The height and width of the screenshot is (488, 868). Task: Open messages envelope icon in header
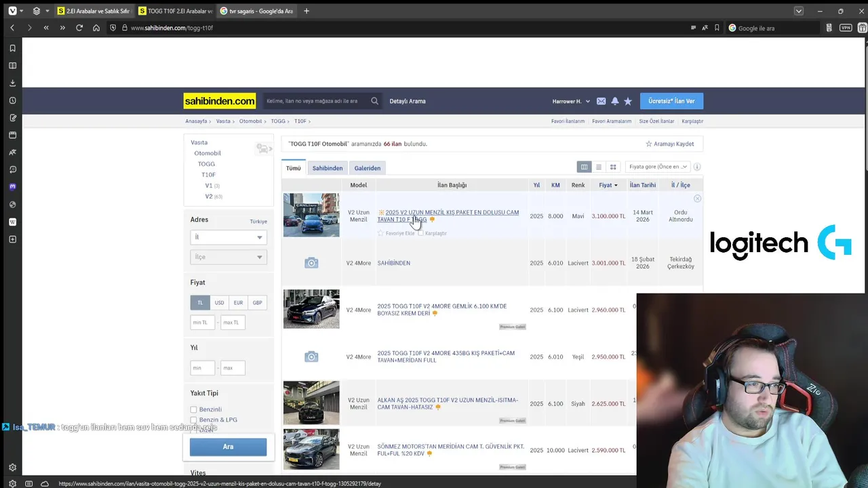(x=601, y=101)
